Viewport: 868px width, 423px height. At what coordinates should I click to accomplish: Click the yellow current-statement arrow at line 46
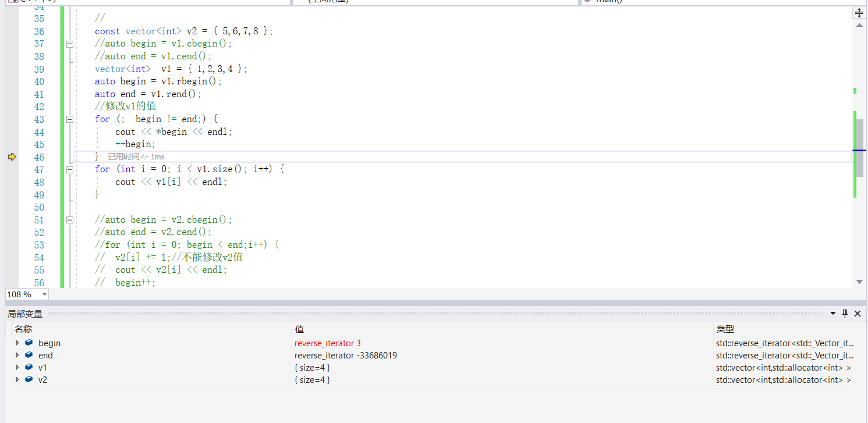point(12,157)
